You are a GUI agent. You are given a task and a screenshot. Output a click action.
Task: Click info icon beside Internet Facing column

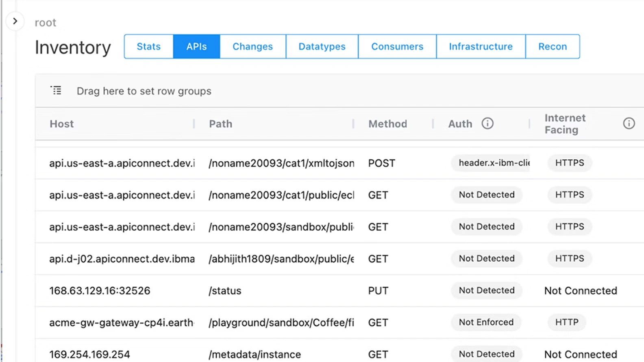[629, 124]
